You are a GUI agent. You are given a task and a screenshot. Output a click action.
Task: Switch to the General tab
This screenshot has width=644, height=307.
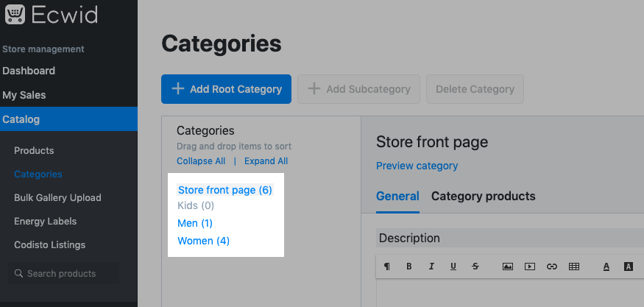click(397, 196)
